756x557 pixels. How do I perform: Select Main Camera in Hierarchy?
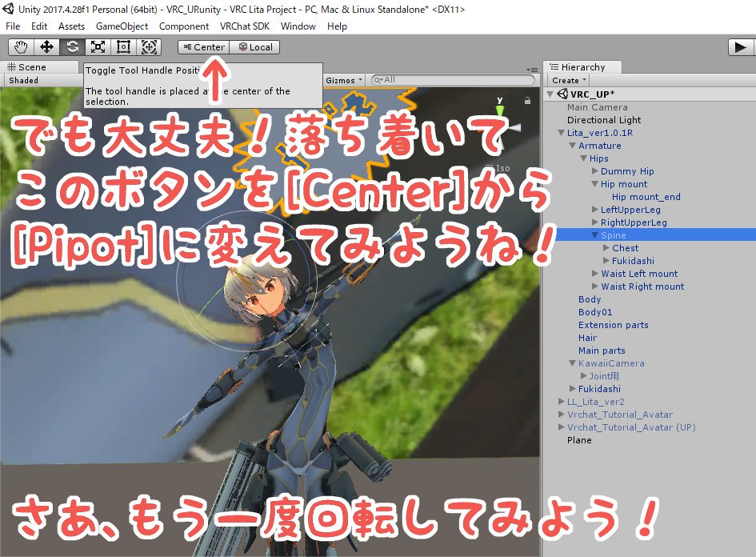click(598, 107)
